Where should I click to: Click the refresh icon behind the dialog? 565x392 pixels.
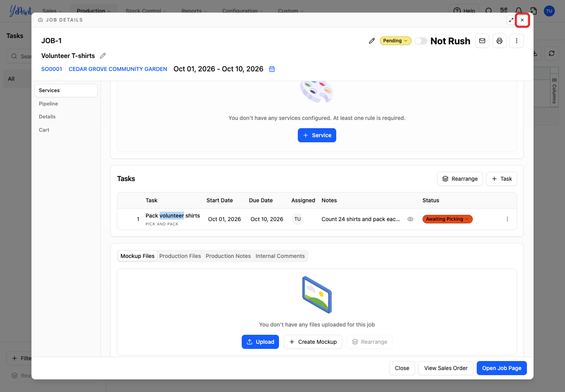click(552, 53)
